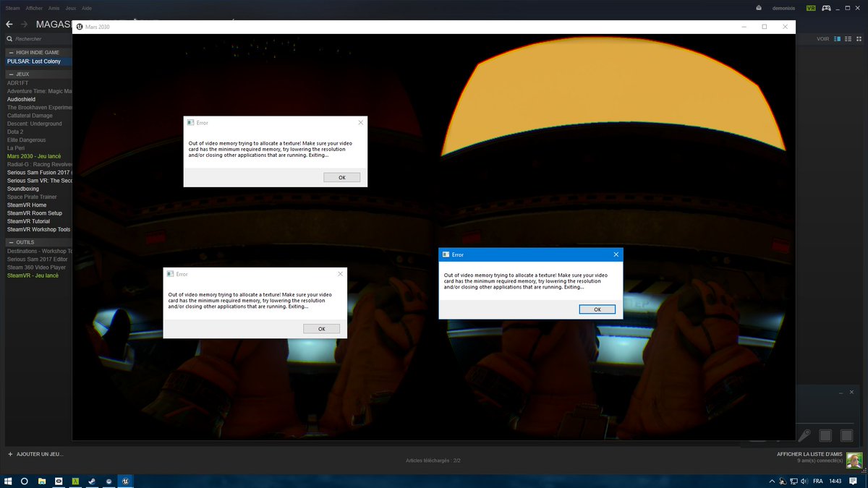Click the plus icon beside AJOUTER UN JEU
Screen dimensions: 868x488
click(x=10, y=454)
